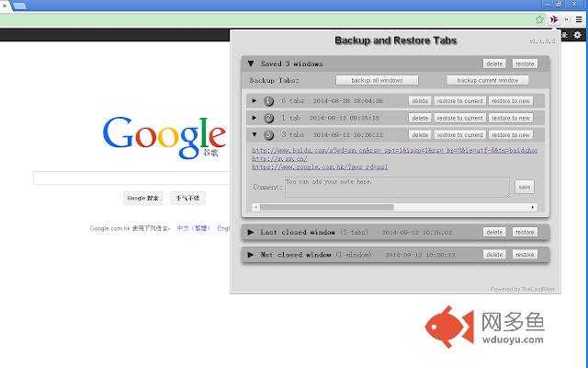Click 'Not closed window' label text
The image size is (588, 368).
pos(296,255)
